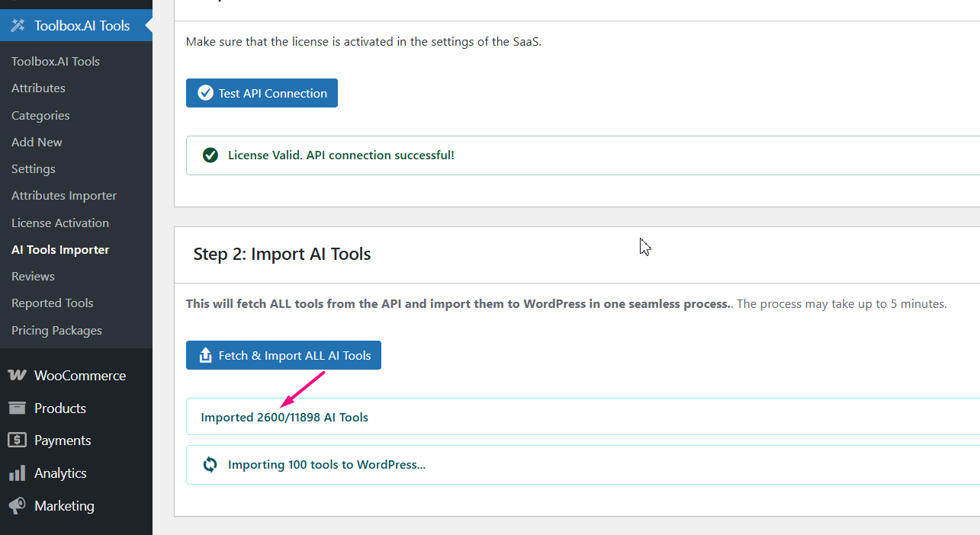This screenshot has height=535, width=980.
Task: Open the Payments menu
Action: point(76,440)
